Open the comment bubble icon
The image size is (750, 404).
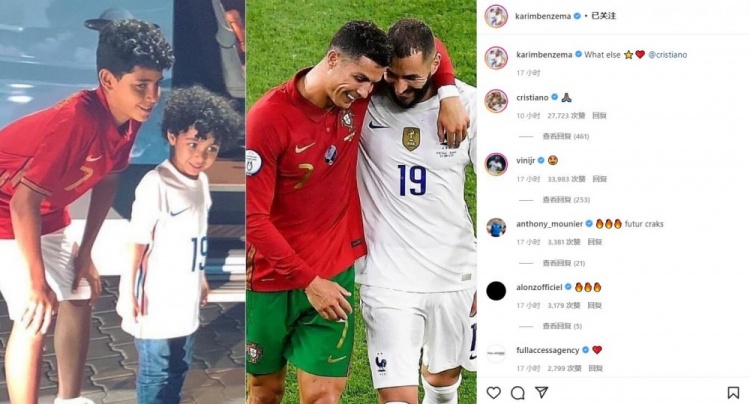pos(518,393)
